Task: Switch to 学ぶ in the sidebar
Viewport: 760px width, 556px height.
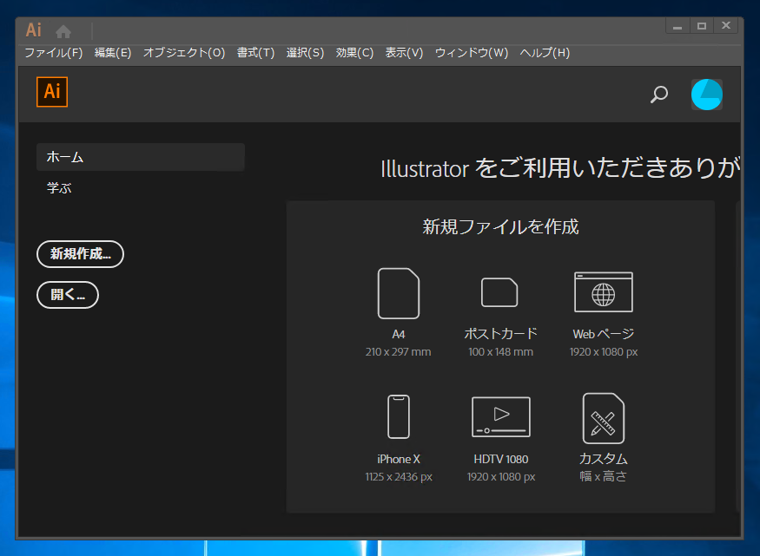Action: coord(59,188)
